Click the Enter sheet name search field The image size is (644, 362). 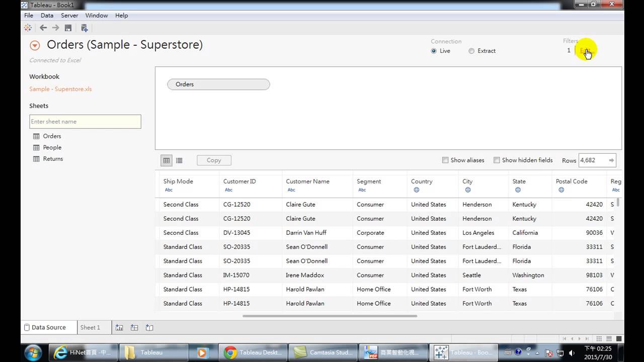85,122
